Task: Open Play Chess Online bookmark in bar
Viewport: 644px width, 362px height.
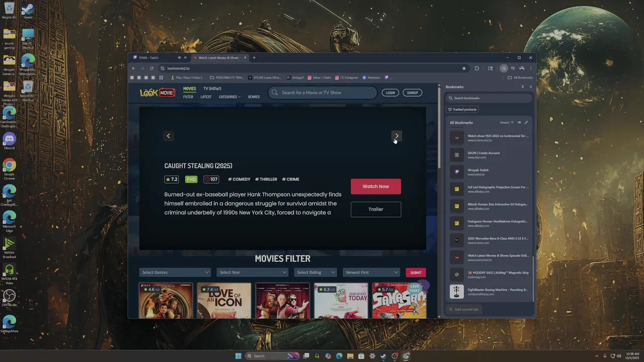Action: pyautogui.click(x=187, y=77)
